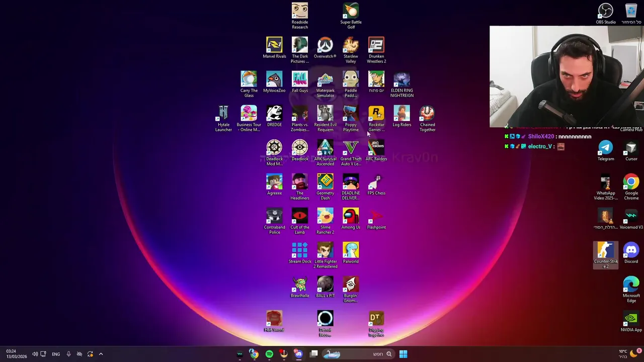Open the Telegram desktop shortcut

(x=606, y=150)
